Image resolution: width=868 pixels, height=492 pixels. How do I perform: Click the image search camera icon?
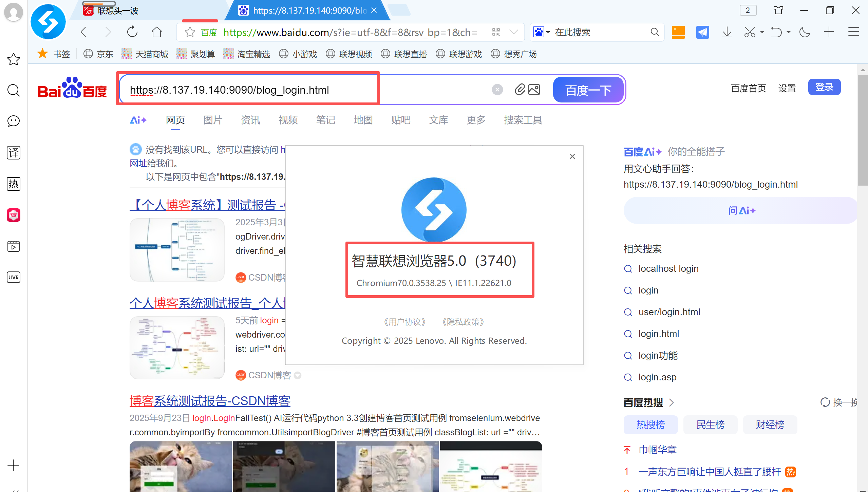coord(534,90)
